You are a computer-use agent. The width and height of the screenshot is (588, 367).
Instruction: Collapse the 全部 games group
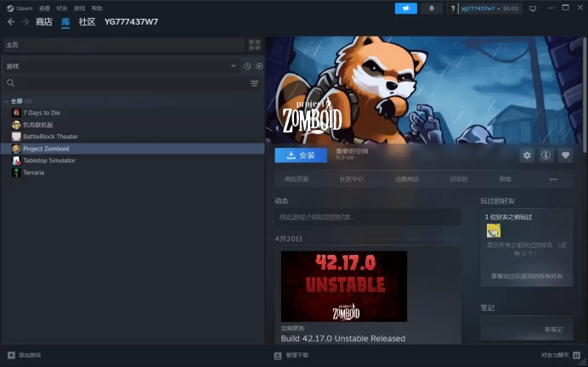click(7, 101)
